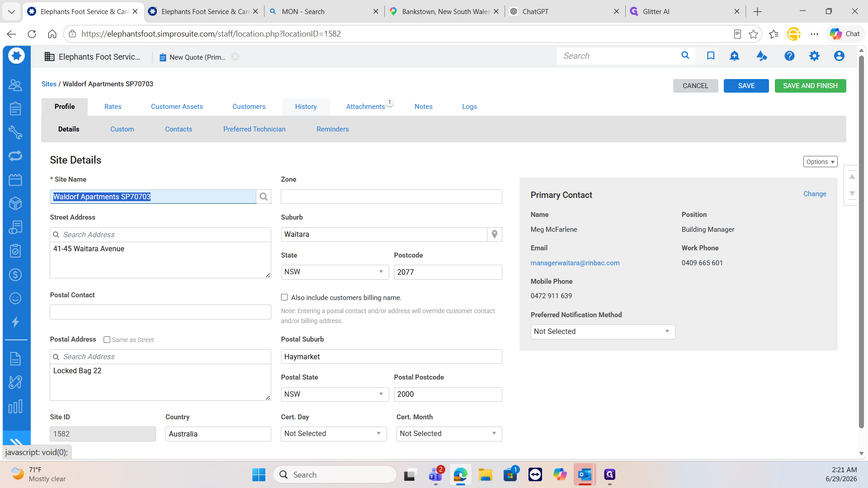The height and width of the screenshot is (488, 868).
Task: Open the Options dropdown button
Action: click(820, 162)
